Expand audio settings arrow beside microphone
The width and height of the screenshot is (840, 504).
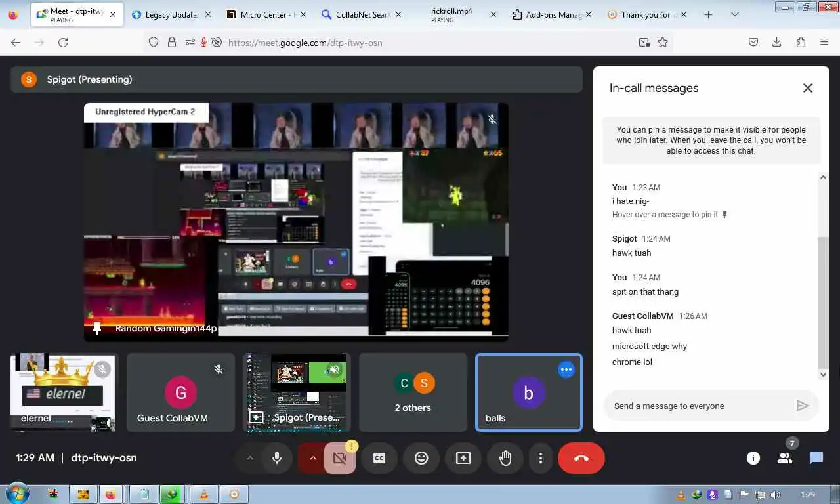(x=249, y=458)
